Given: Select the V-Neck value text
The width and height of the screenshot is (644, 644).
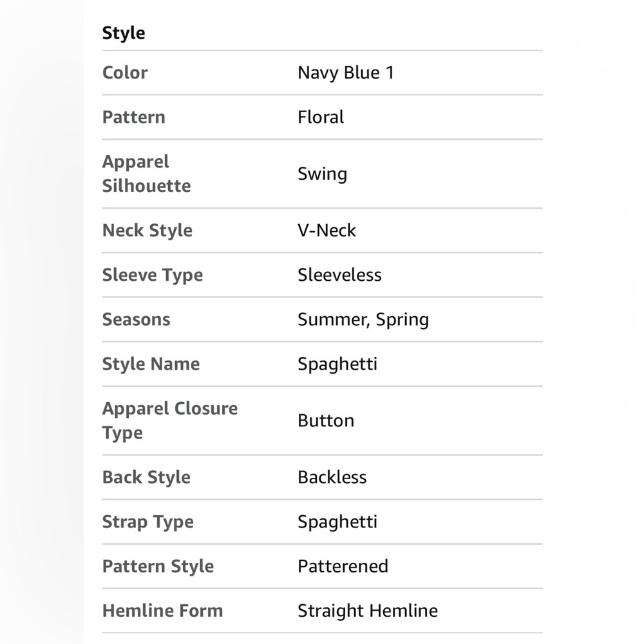Looking at the screenshot, I should point(327,231).
